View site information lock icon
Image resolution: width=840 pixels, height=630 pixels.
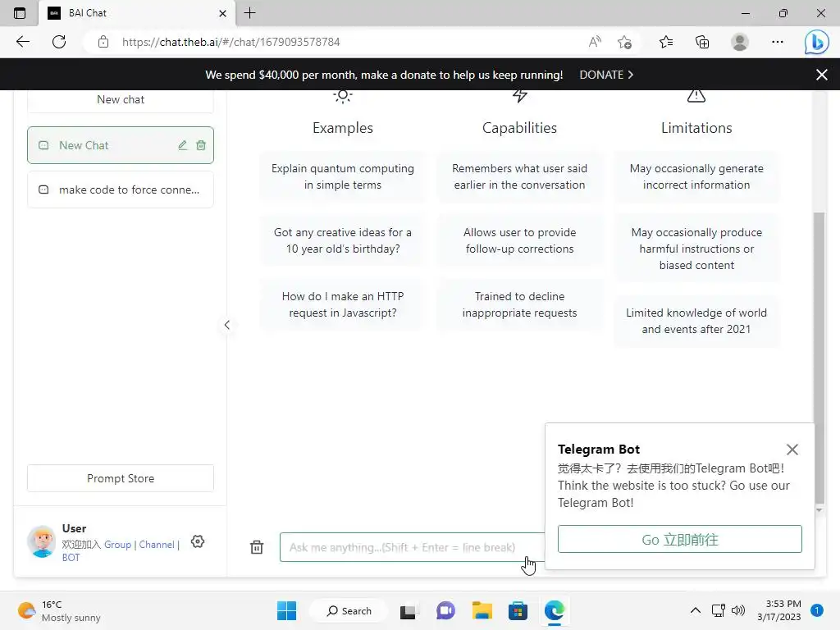103,42
